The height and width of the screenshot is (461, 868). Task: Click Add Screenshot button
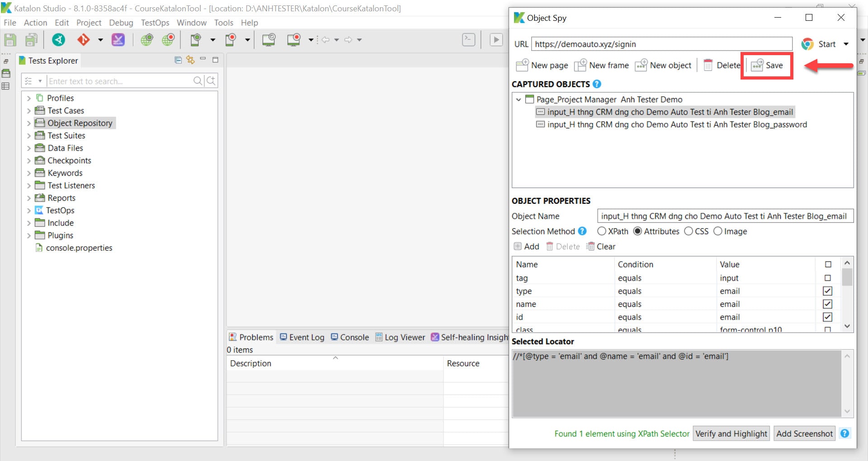pos(804,433)
